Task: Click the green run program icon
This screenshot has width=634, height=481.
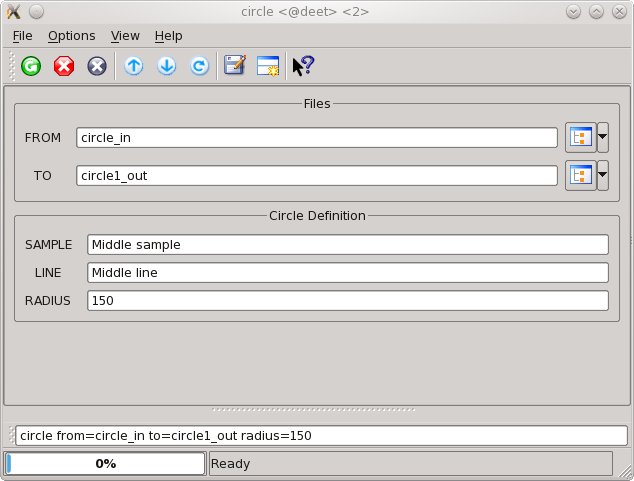Action: [x=31, y=66]
